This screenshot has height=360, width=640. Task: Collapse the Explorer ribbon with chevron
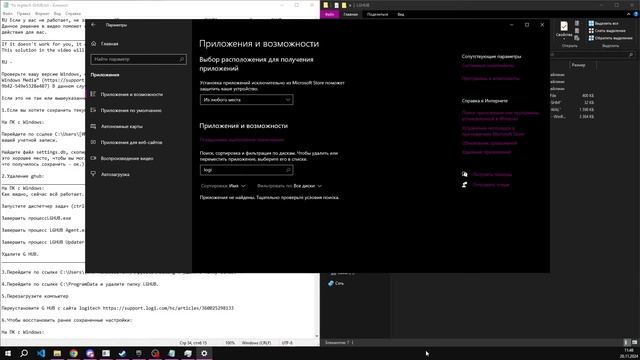point(629,14)
